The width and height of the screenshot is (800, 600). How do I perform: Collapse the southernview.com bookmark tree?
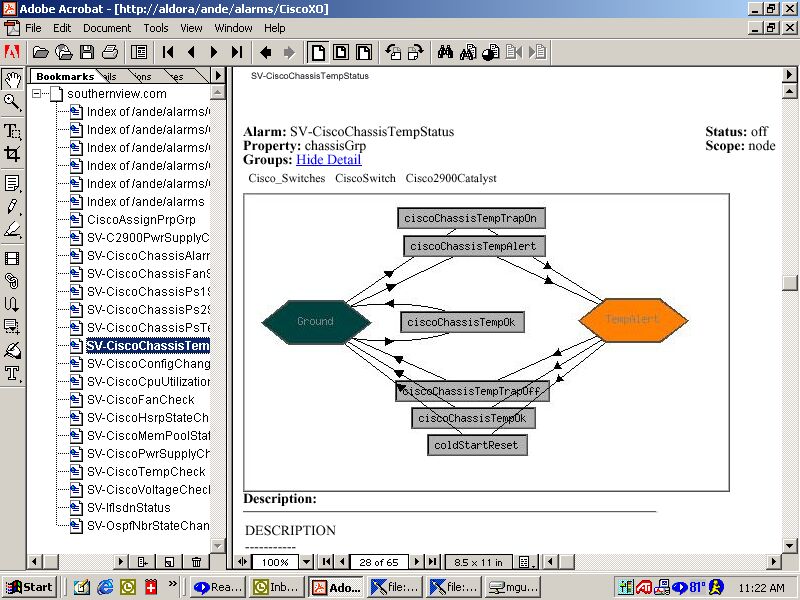pyautogui.click(x=36, y=94)
